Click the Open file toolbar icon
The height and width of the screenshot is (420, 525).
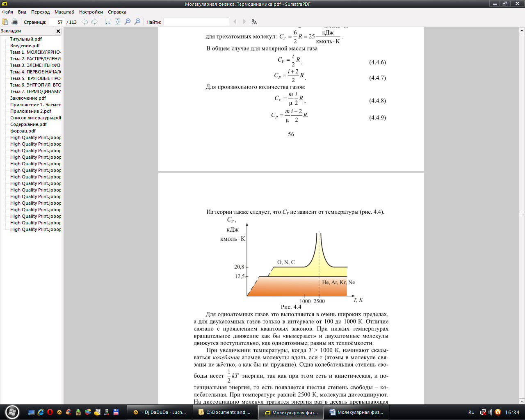click(x=5, y=22)
